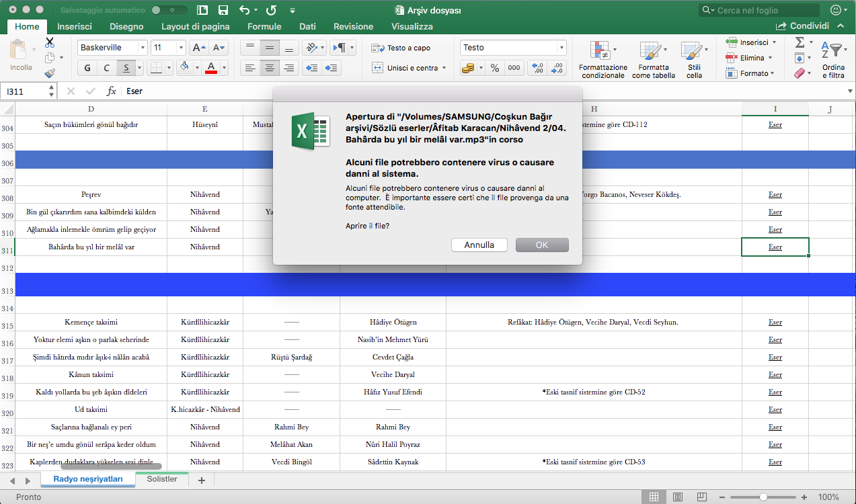Click the AutoSum sigma icon
This screenshot has width=856, height=504.
pos(800,42)
